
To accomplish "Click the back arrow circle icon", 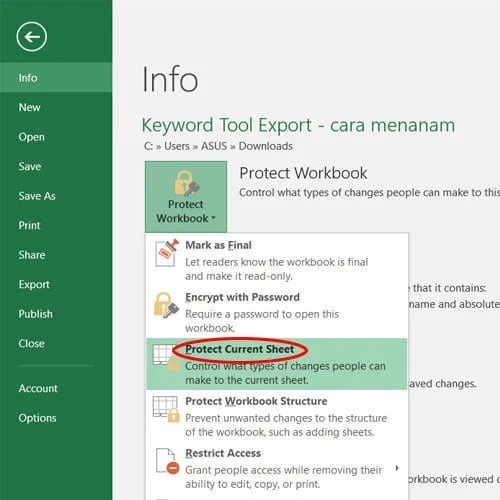I will pos(32,37).
